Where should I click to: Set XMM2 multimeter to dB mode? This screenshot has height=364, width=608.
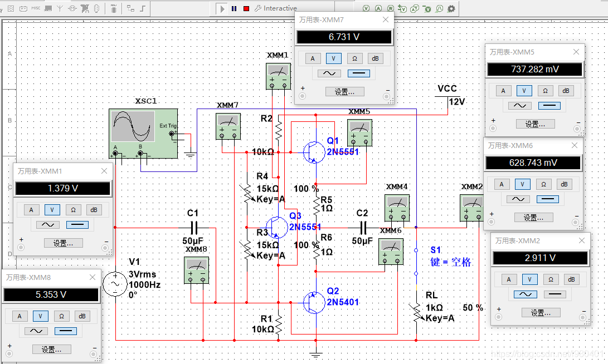(571, 279)
